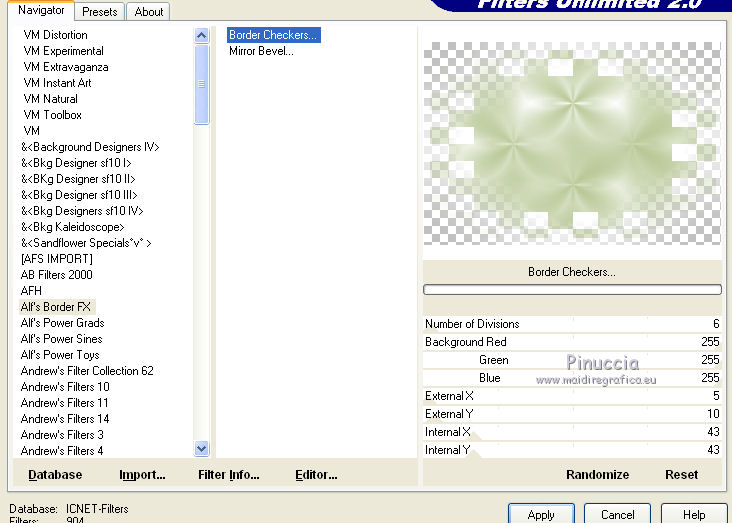Adjust the External X slider
The height and width of the screenshot is (523, 732).
pyautogui.click(x=572, y=396)
